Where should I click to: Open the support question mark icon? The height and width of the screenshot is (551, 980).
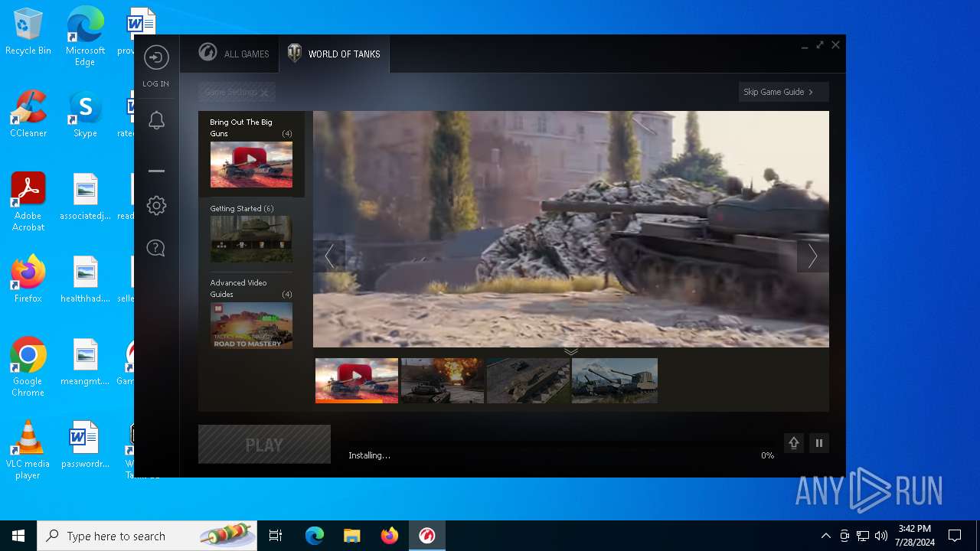[x=156, y=248]
